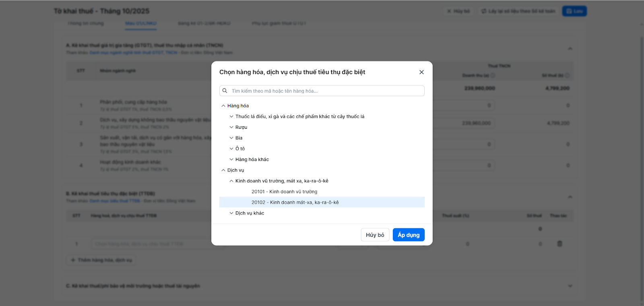Expand the Rượu category chevron
Viewport: 644px width, 306px height.
(231, 127)
